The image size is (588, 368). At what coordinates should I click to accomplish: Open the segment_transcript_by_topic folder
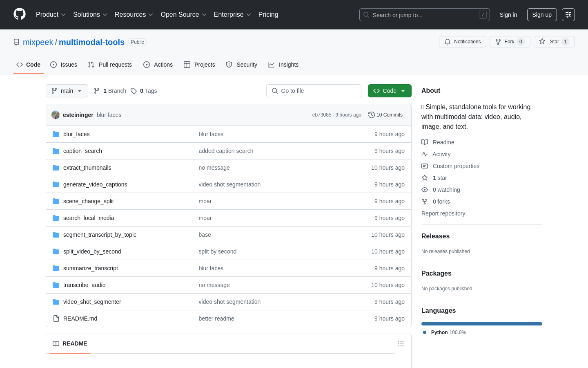tap(100, 235)
